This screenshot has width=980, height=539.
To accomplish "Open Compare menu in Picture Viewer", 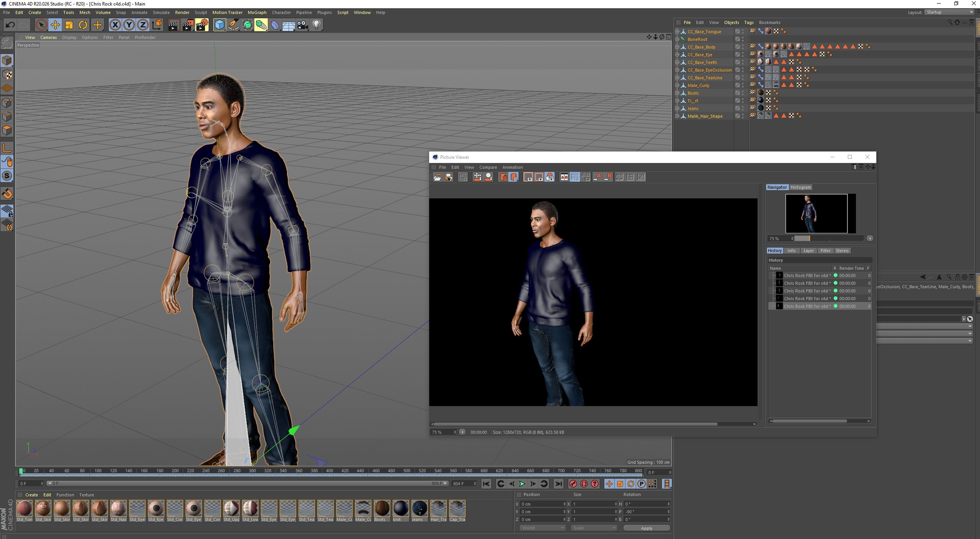I will click(488, 167).
